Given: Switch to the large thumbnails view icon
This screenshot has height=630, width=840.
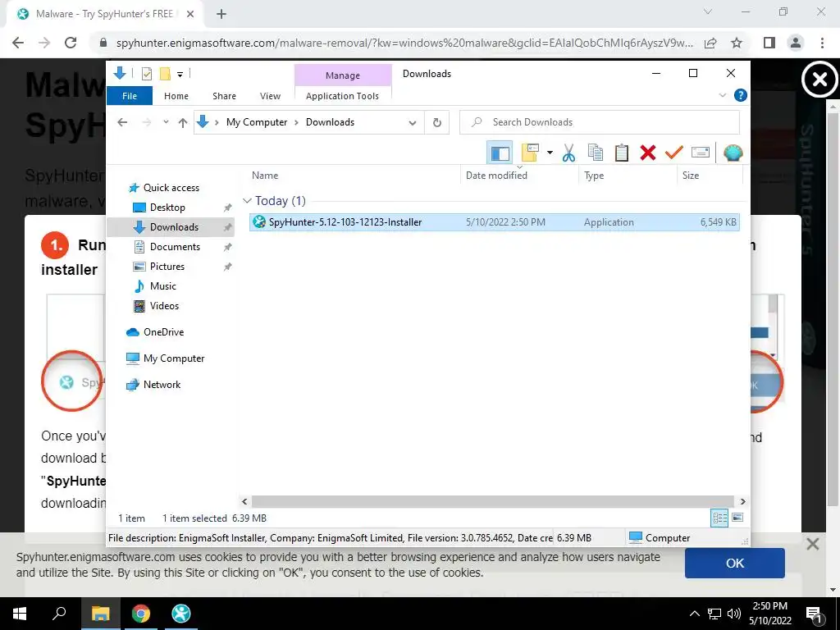Looking at the screenshot, I should 737,518.
